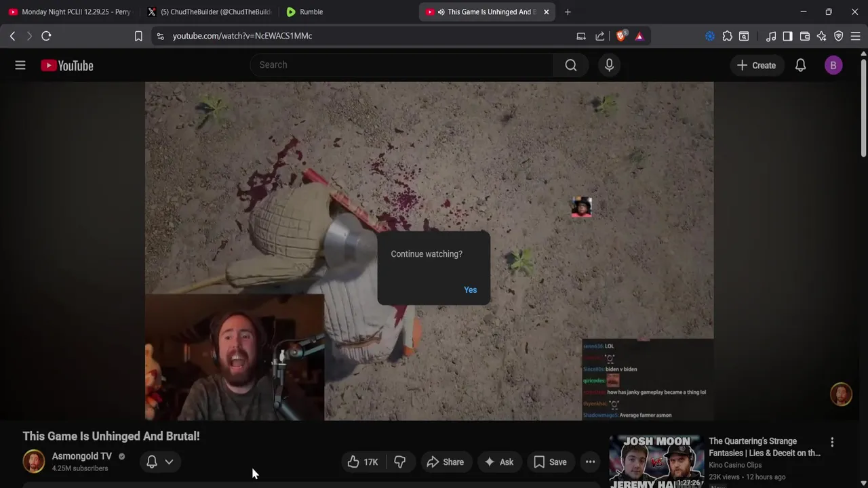Close the This Game Is Unhinged tab

click(546, 12)
